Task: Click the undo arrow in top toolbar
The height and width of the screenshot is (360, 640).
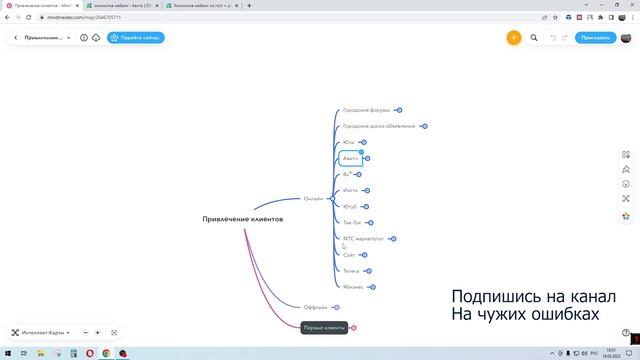Action: pos(553,38)
